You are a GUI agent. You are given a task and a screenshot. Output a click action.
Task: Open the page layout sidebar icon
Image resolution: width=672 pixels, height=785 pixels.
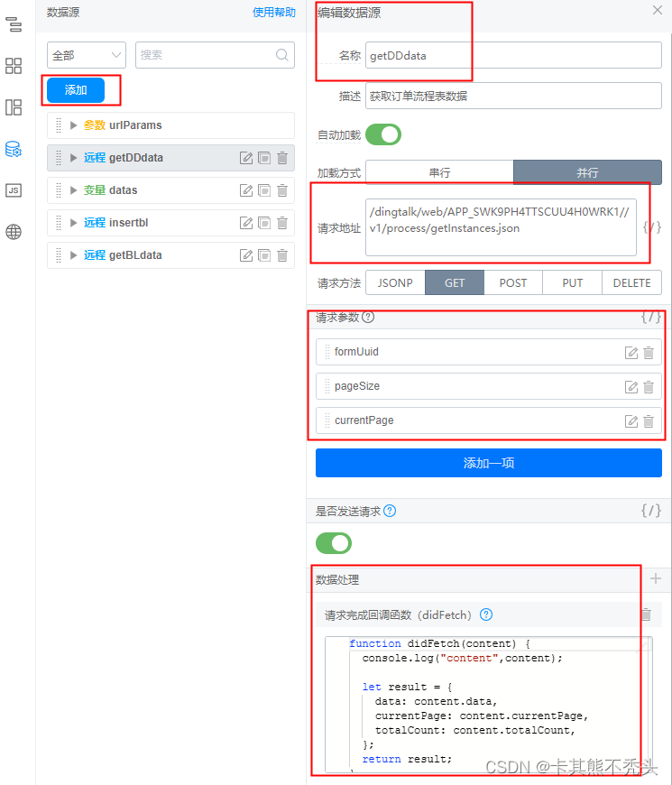(x=14, y=107)
